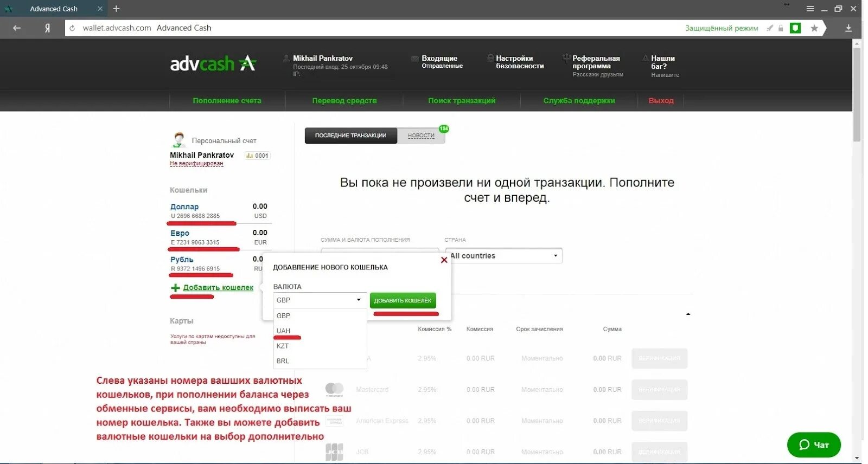Go back with browser back arrow
The image size is (868, 464).
point(17,28)
